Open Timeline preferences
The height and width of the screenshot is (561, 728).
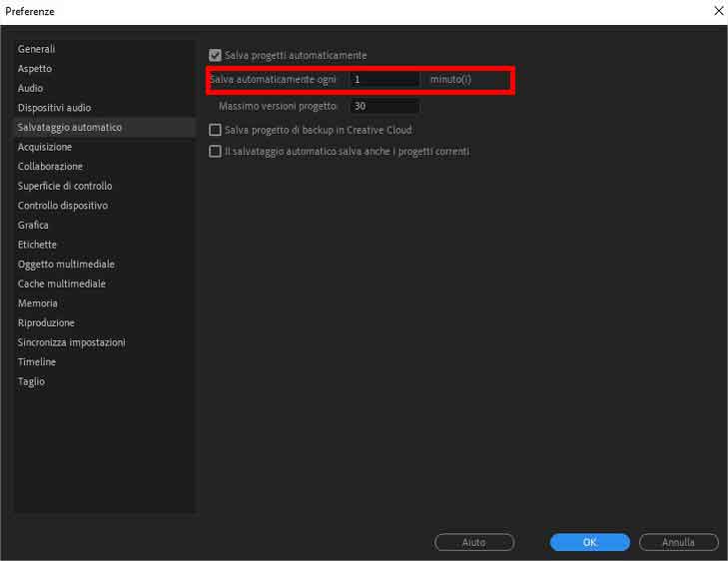(37, 362)
